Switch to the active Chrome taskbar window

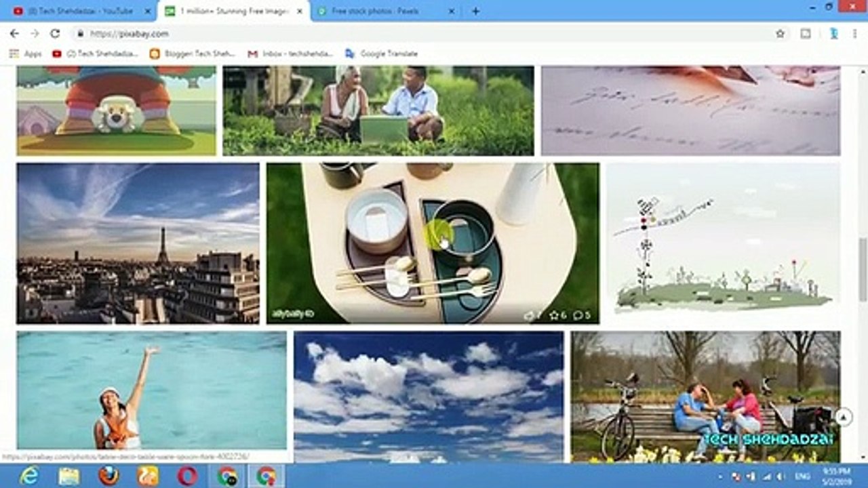point(267,476)
